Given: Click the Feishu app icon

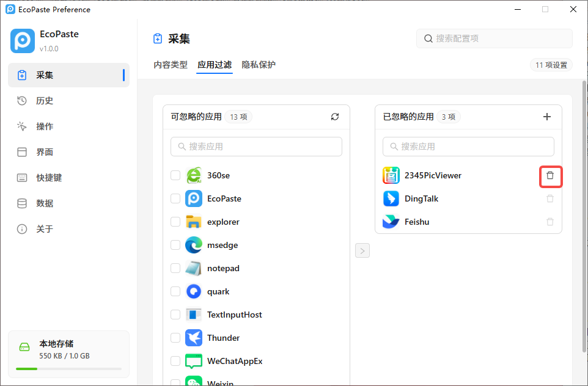Looking at the screenshot, I should coord(391,222).
